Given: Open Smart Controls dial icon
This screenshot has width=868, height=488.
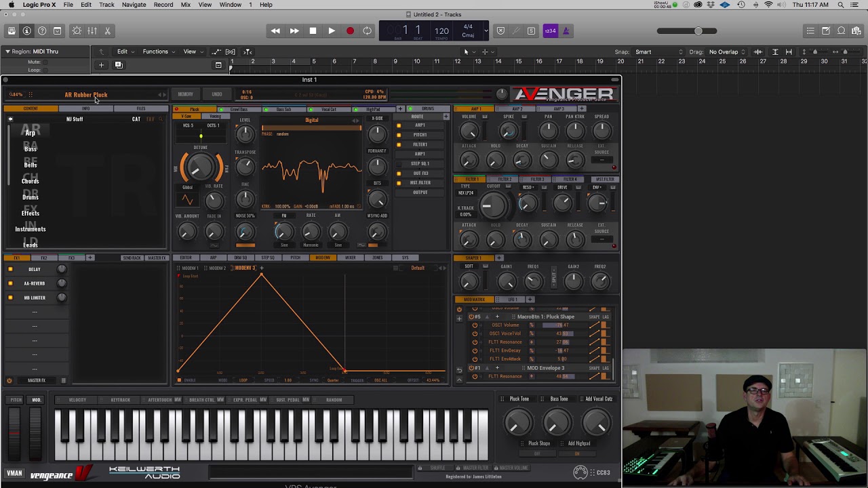Looking at the screenshot, I should (77, 30).
